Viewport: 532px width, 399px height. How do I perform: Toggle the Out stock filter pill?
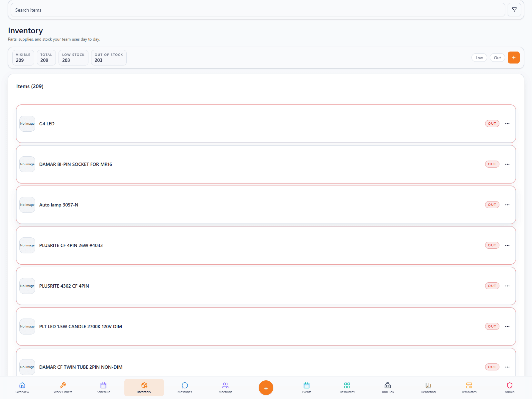[x=497, y=58]
